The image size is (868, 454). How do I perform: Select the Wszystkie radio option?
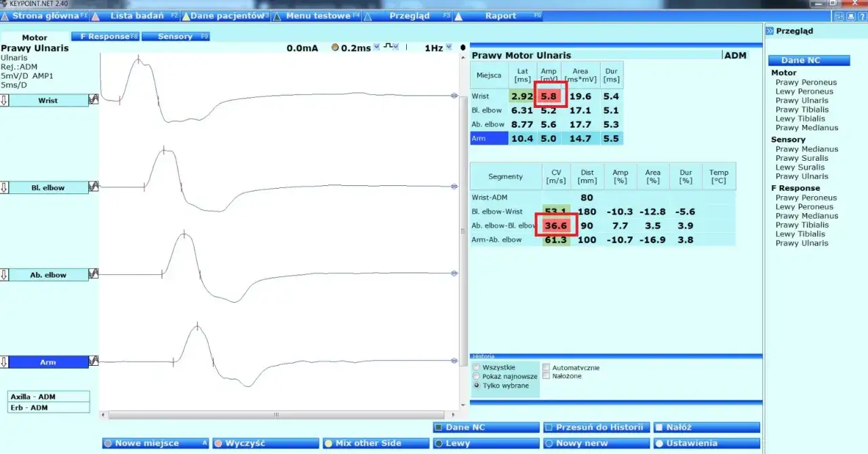click(x=477, y=367)
